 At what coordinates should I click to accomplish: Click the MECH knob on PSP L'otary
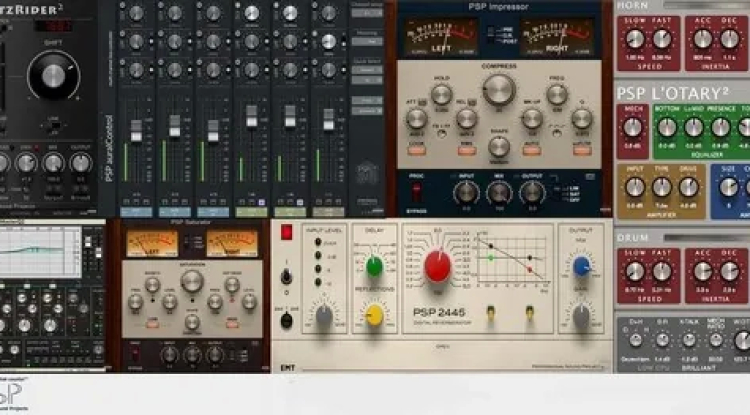click(x=632, y=127)
